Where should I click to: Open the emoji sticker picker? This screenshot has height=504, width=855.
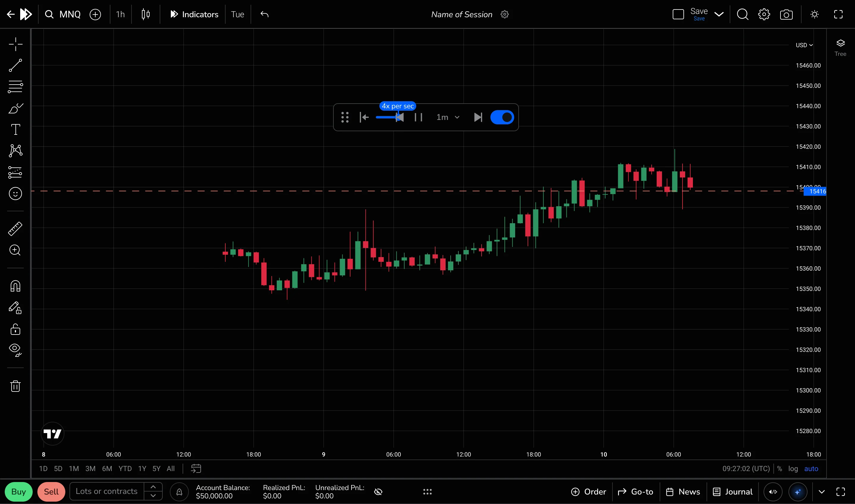[15, 194]
